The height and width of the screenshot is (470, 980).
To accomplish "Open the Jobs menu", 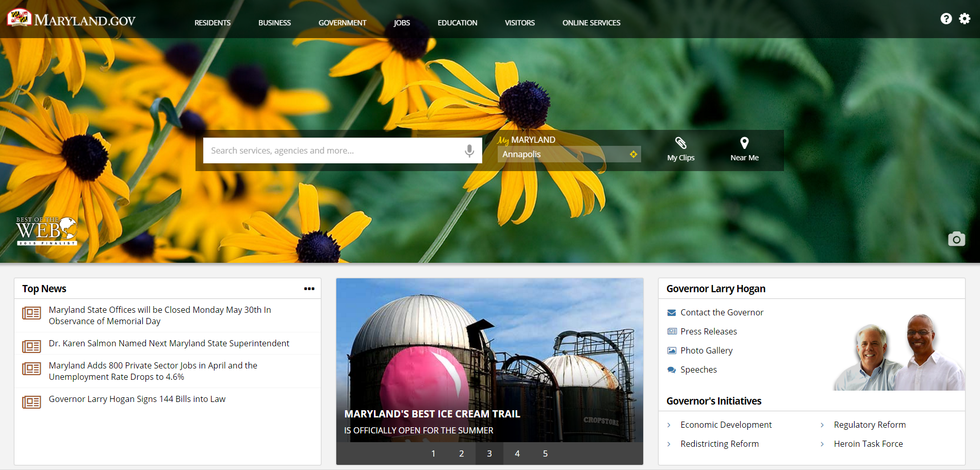I will (402, 23).
